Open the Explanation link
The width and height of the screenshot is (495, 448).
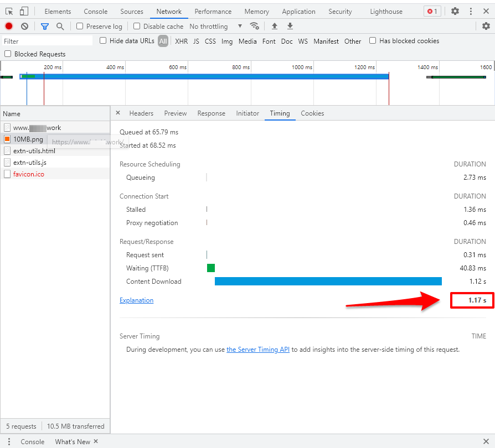point(136,300)
